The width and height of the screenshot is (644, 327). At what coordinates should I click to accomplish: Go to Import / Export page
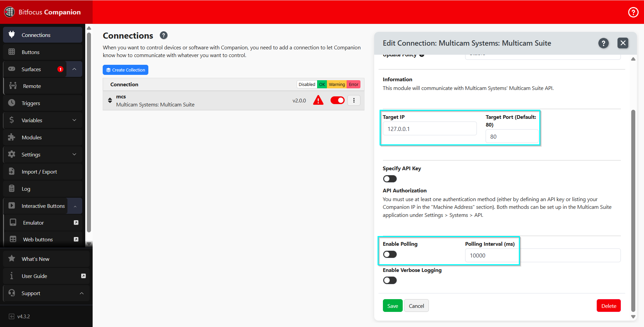coord(43,172)
